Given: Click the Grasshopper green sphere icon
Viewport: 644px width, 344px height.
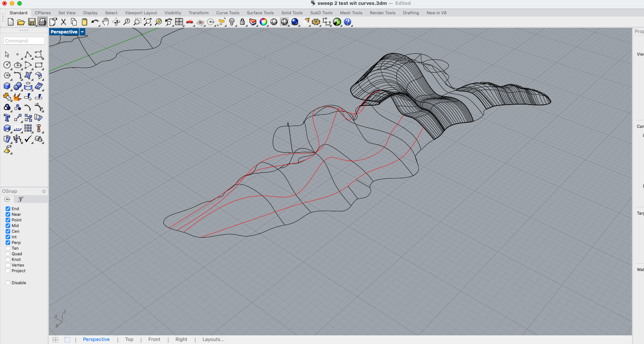Looking at the screenshot, I should coord(337,22).
